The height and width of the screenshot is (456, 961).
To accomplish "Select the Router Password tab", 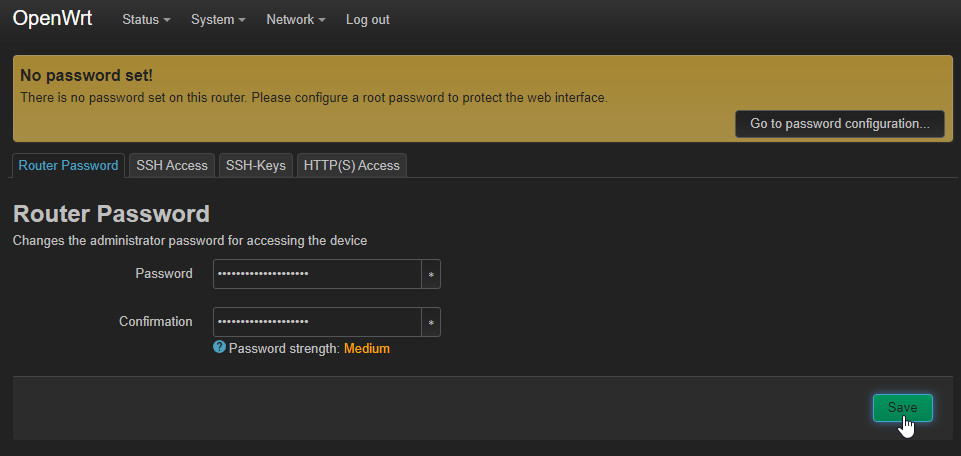I will click(68, 166).
